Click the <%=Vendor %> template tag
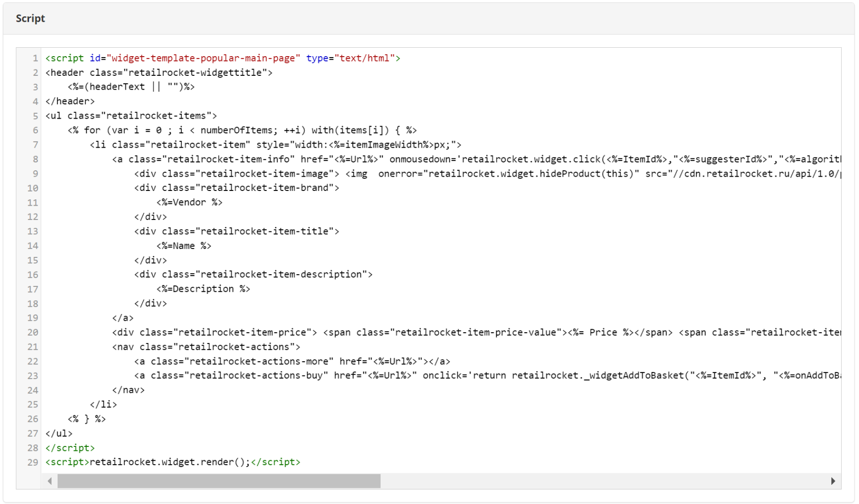The height and width of the screenshot is (504, 859). pyautogui.click(x=190, y=202)
